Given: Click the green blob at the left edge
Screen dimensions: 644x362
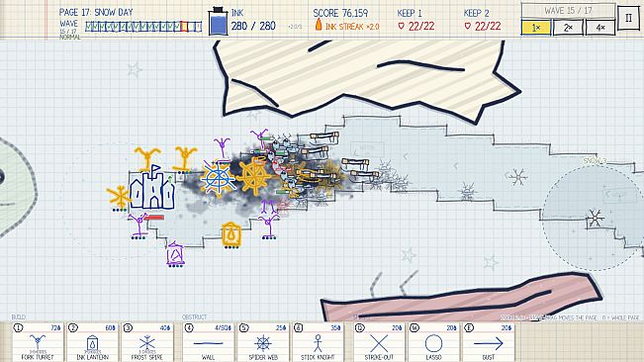Looking at the screenshot, I should click(x=16, y=188).
